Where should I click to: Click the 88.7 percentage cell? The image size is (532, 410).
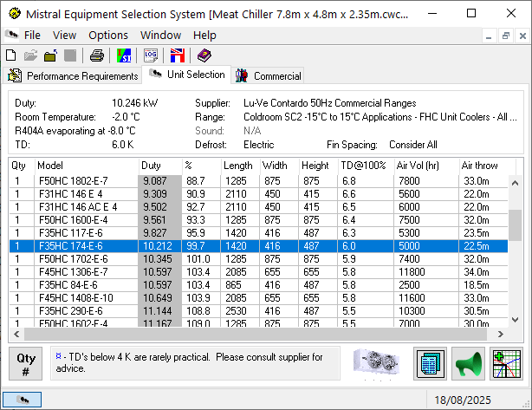tap(201, 181)
